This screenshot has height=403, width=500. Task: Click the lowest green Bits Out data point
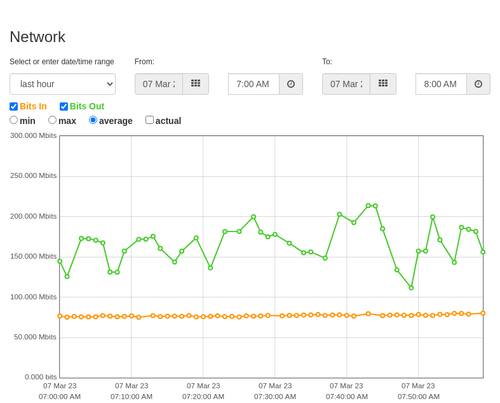coord(411,288)
